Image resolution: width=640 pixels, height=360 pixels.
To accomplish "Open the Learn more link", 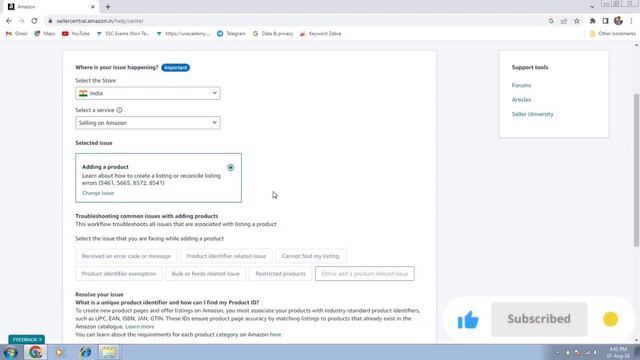I will pos(140,327).
